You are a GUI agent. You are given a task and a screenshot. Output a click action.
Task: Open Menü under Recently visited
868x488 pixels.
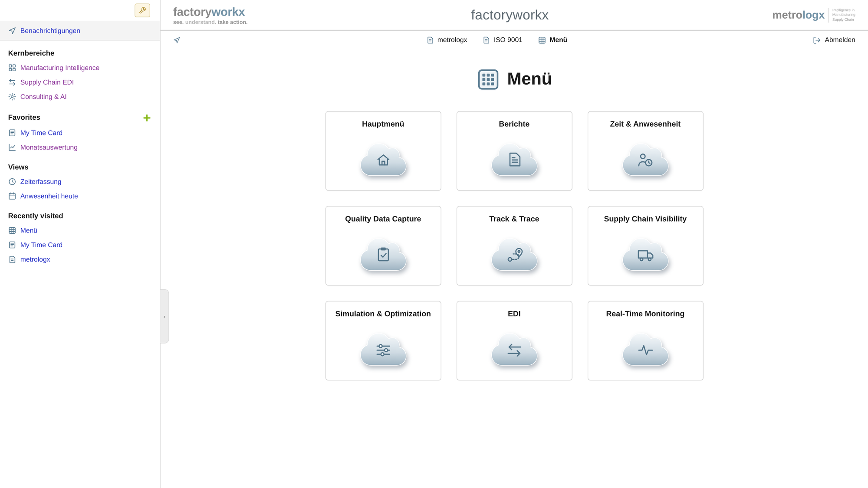pos(29,230)
